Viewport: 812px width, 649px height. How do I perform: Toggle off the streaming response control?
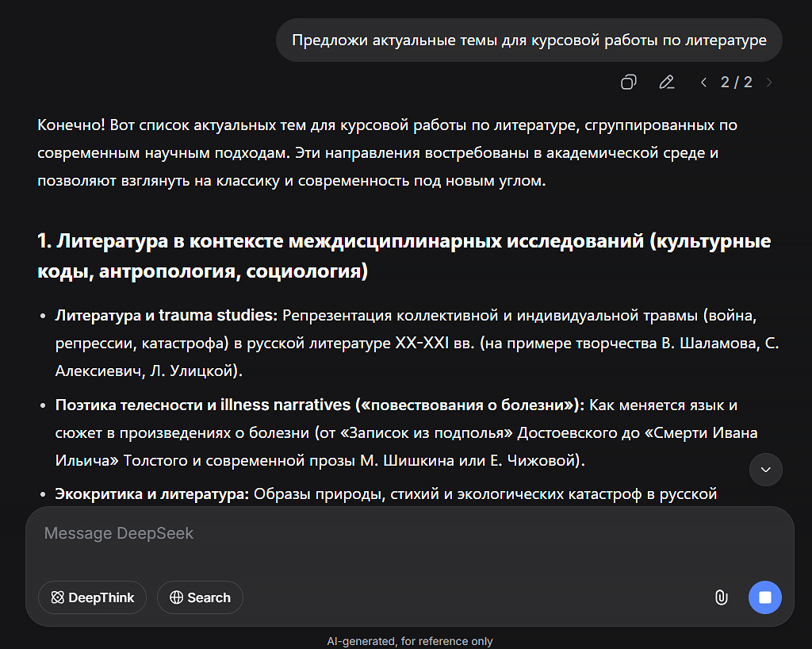(765, 597)
